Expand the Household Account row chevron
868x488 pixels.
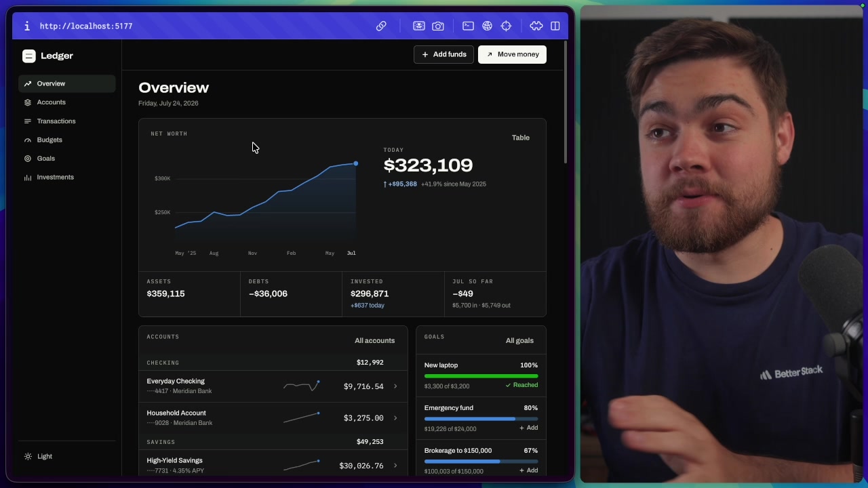(x=395, y=418)
